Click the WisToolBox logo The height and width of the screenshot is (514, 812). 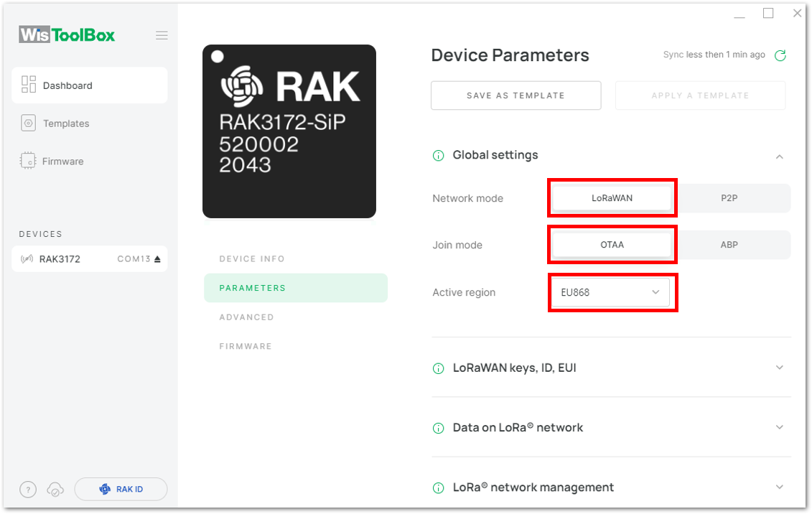67,34
